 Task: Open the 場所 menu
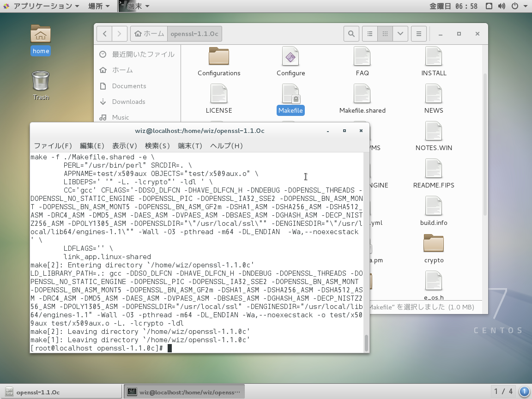coord(99,6)
